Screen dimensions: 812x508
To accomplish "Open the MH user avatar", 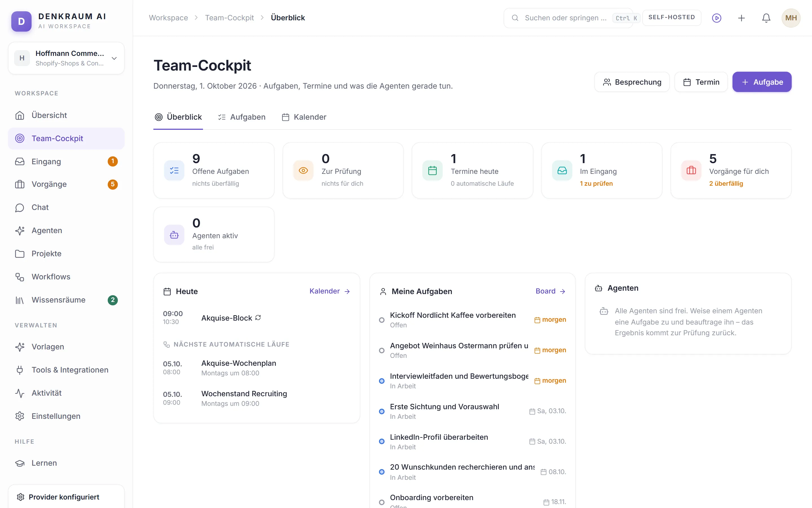I will [x=791, y=18].
